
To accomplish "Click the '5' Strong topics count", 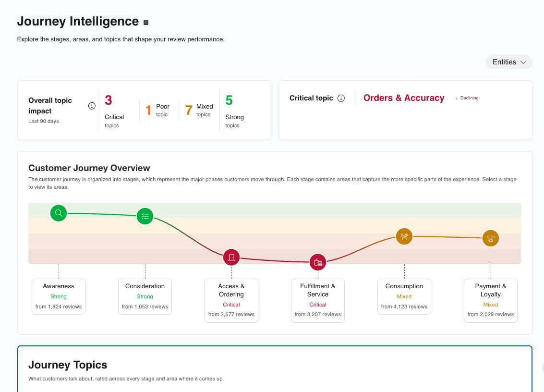I will point(229,100).
